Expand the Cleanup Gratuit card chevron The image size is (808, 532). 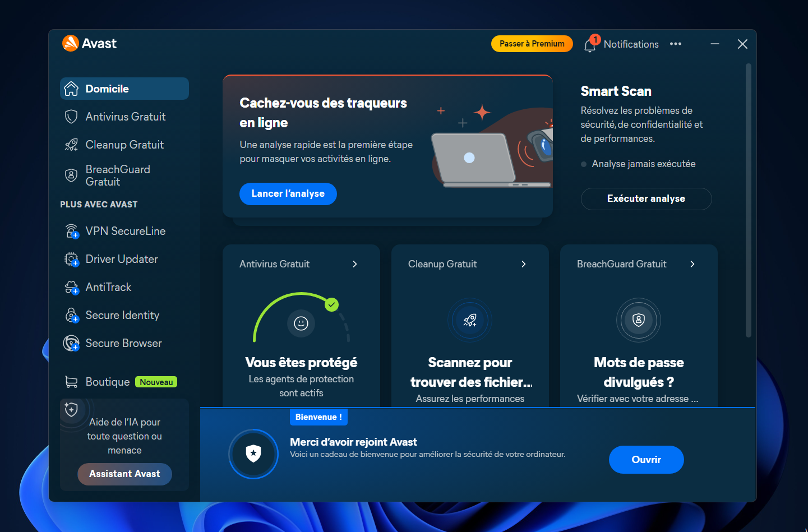pos(524,264)
